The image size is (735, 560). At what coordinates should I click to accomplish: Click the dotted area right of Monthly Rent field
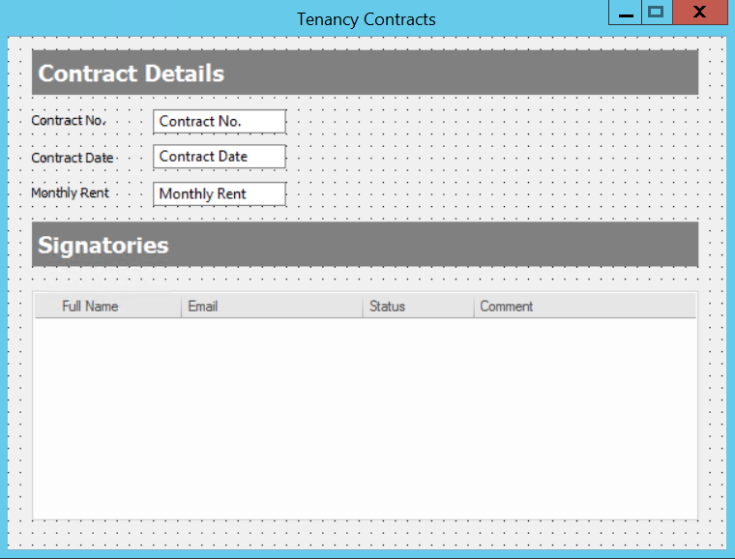(x=484, y=193)
